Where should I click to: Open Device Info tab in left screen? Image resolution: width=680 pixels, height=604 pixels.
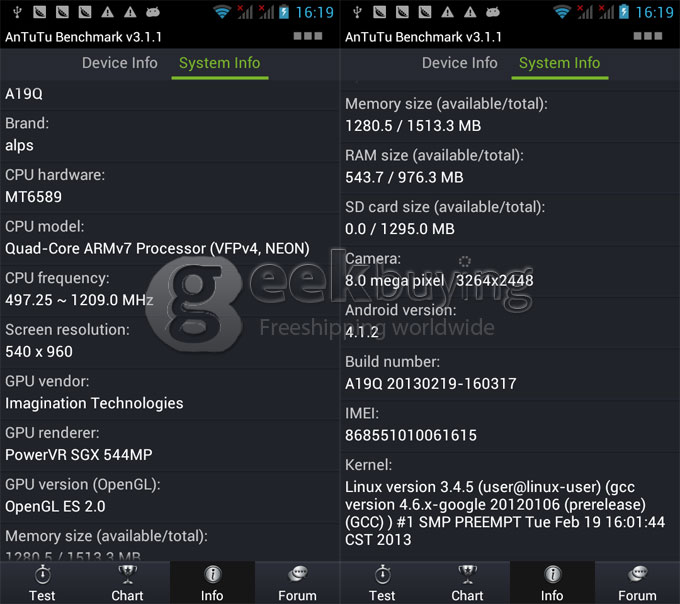click(x=120, y=63)
